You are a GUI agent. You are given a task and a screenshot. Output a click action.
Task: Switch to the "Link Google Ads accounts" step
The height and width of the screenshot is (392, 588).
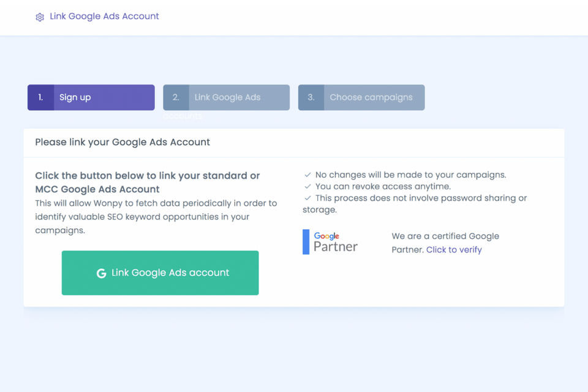(239, 97)
